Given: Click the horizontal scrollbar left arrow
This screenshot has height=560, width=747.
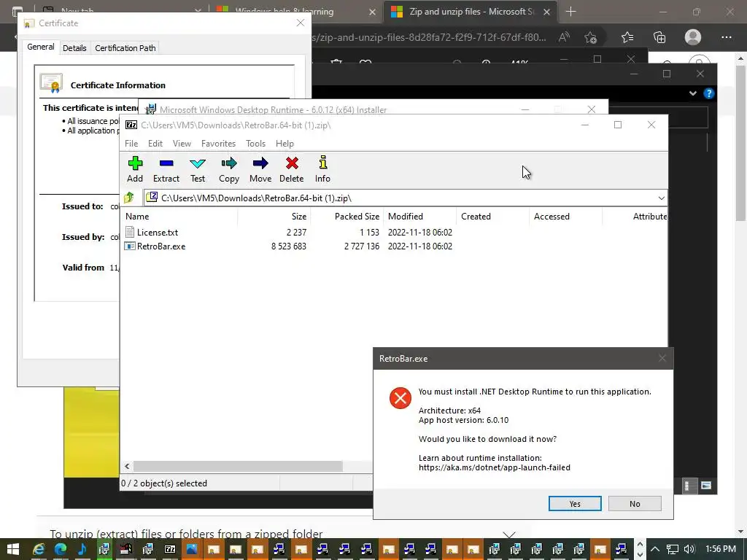Looking at the screenshot, I should click(127, 466).
